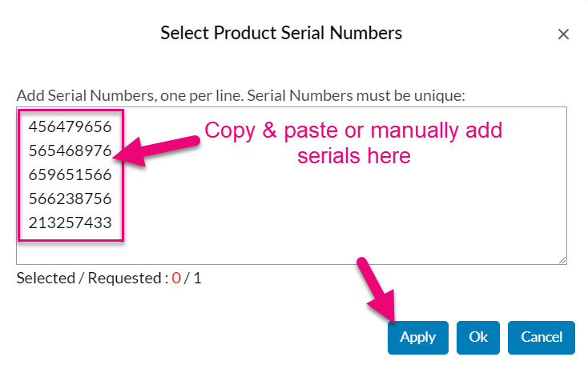
Task: Cancel the serial number selection
Action: tap(541, 337)
